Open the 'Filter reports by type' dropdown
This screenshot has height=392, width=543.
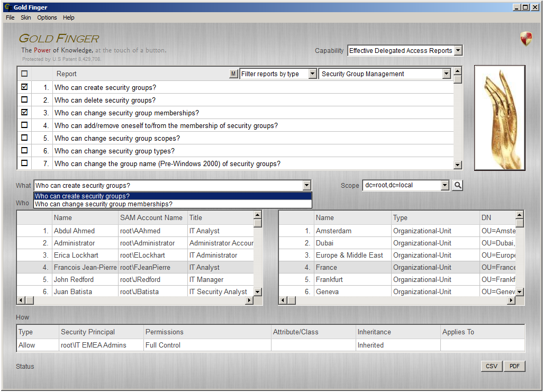(311, 74)
